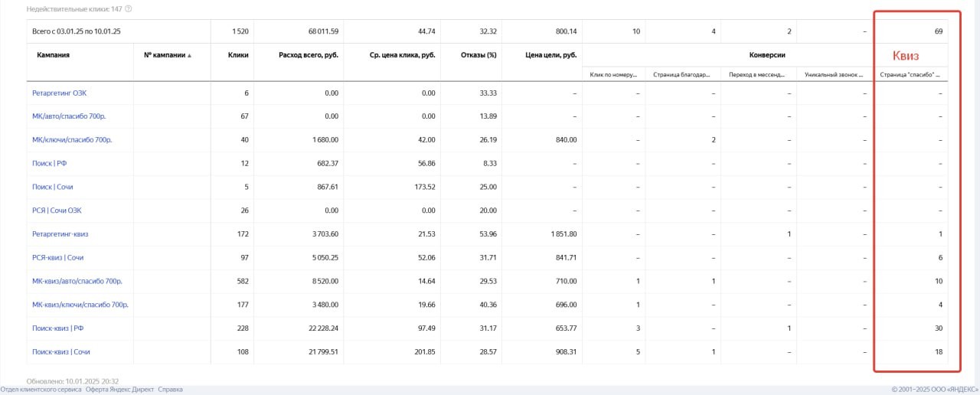The height and width of the screenshot is (395, 980).
Task: Click spend value 5 050.25
Action: (x=324, y=258)
